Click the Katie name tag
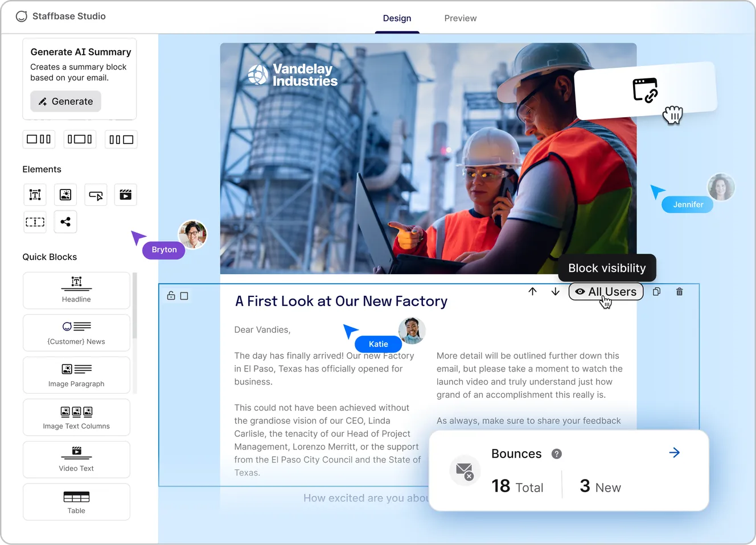 point(378,344)
